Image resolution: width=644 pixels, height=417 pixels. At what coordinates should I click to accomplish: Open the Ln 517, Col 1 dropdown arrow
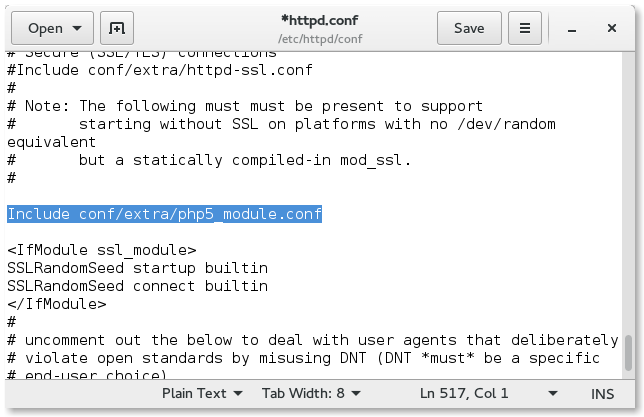tap(553, 394)
